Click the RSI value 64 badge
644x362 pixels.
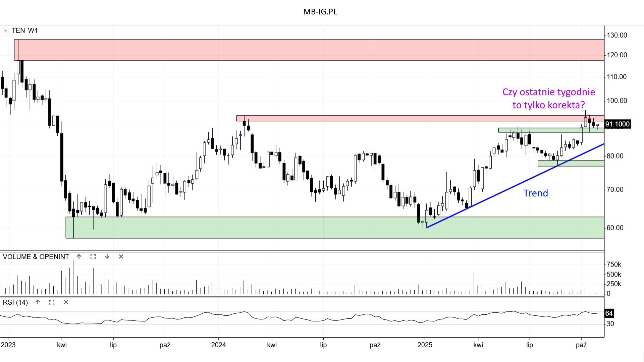[x=609, y=313]
